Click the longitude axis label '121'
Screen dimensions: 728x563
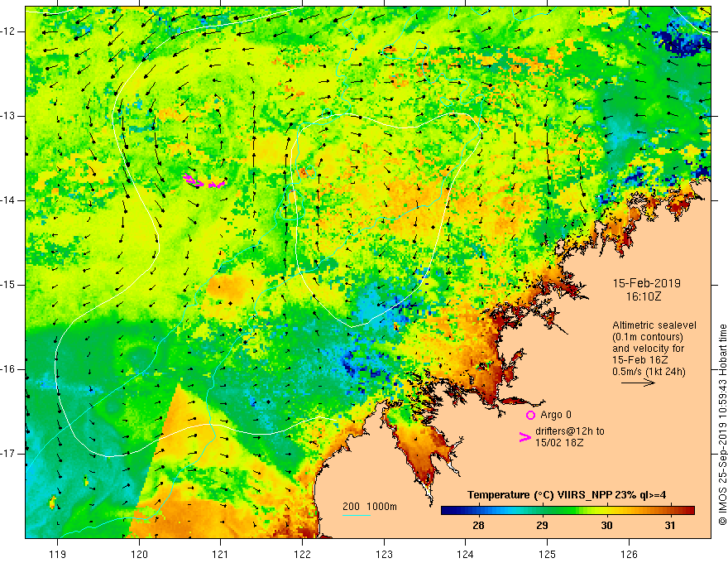click(221, 554)
